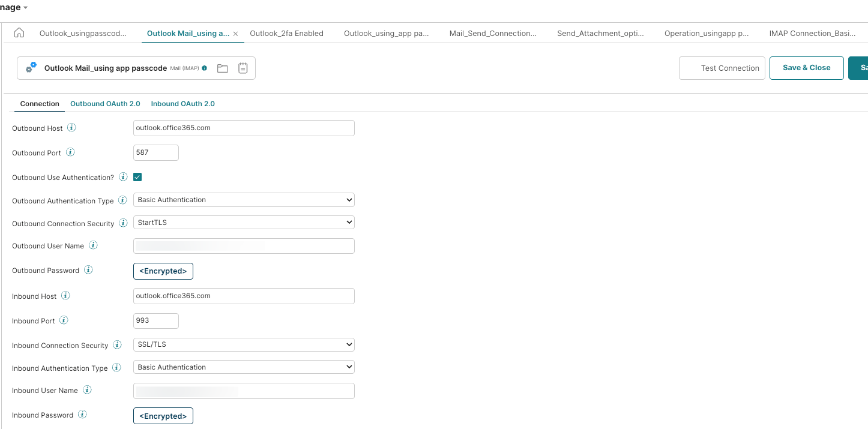Click the Outbound Host info icon
This screenshot has height=429, width=868.
pos(71,127)
